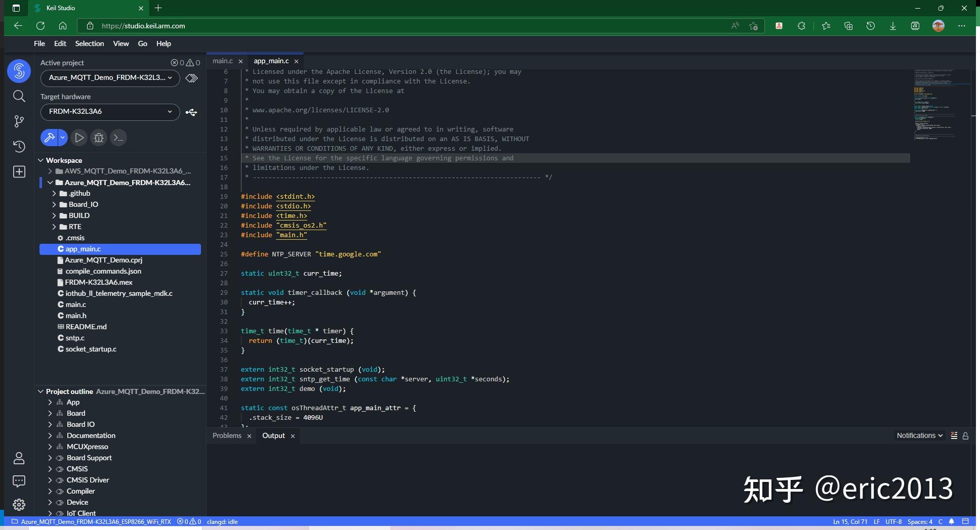Expand the .github folder
This screenshot has width=980, height=530.
(x=54, y=193)
